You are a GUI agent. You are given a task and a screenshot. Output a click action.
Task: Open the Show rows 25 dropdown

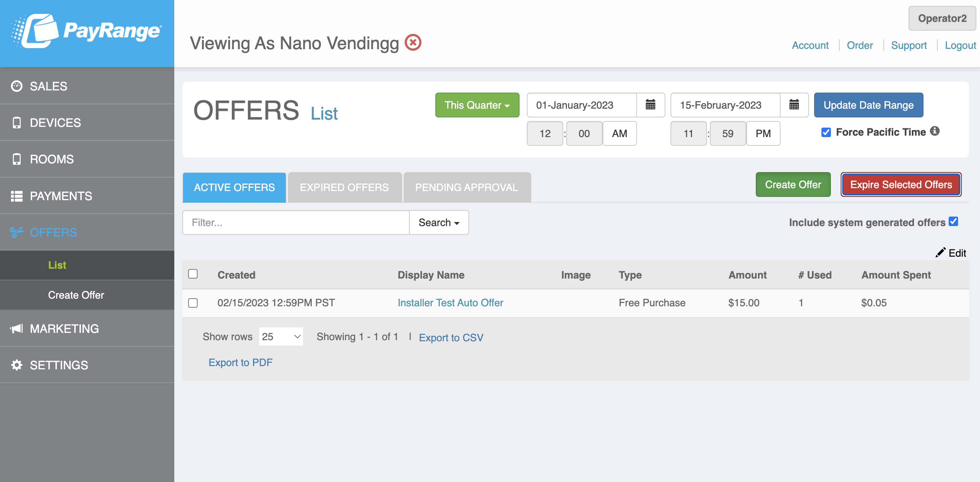[281, 337]
